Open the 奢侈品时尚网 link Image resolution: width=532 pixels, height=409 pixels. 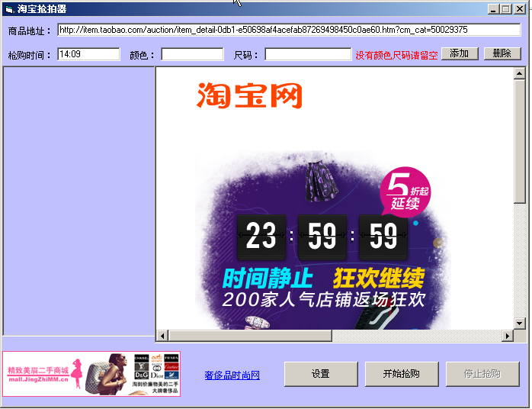tap(232, 375)
